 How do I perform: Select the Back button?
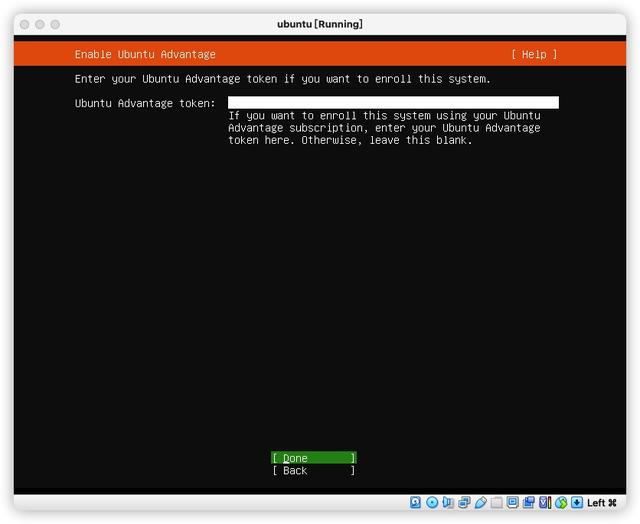point(313,471)
